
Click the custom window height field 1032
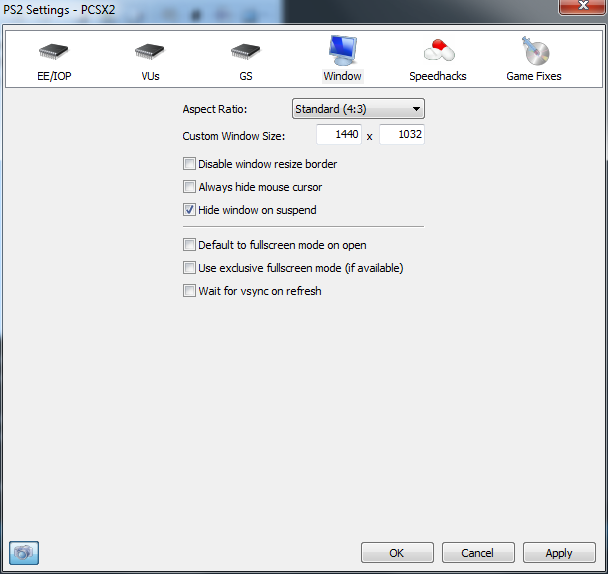coord(402,134)
